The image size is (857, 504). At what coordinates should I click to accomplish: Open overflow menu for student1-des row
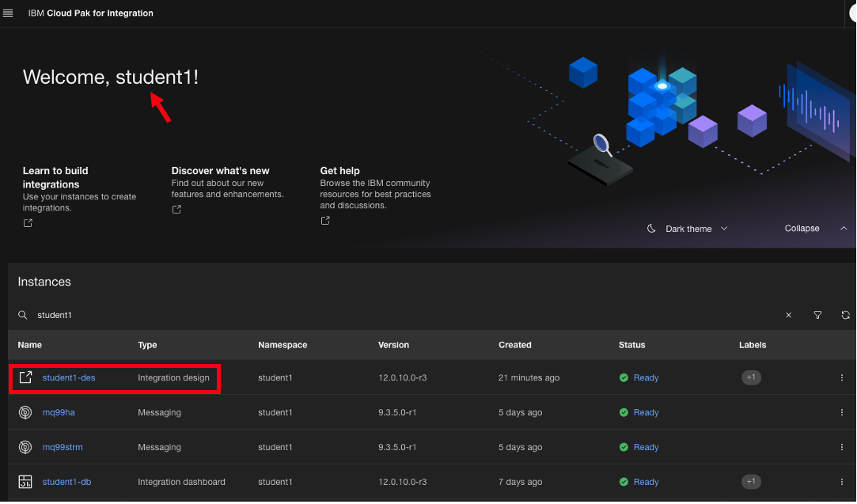pyautogui.click(x=842, y=378)
